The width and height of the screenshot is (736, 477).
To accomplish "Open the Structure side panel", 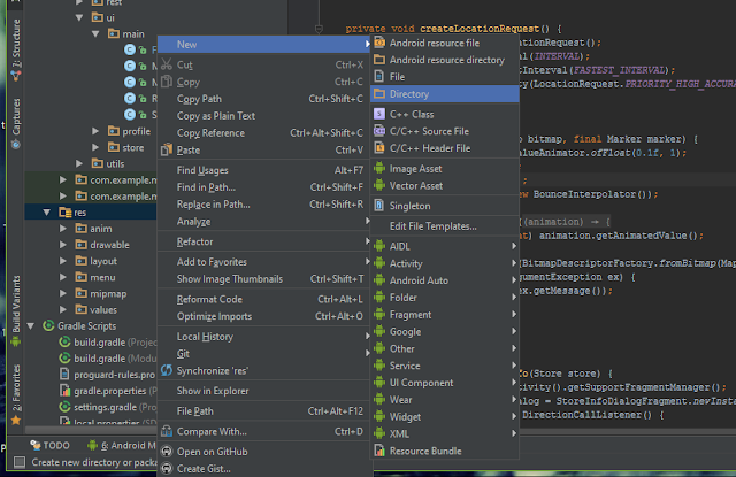I will click(x=16, y=49).
